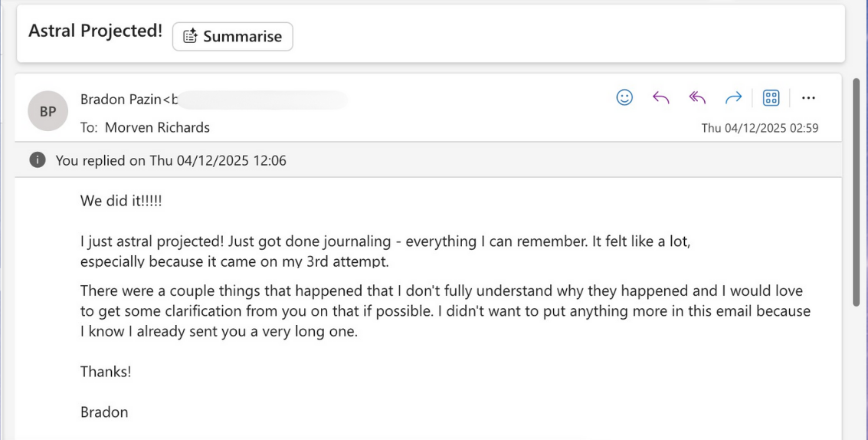Image resolution: width=868 pixels, height=440 pixels.
Task: Click the BP sender avatar
Action: (x=47, y=111)
